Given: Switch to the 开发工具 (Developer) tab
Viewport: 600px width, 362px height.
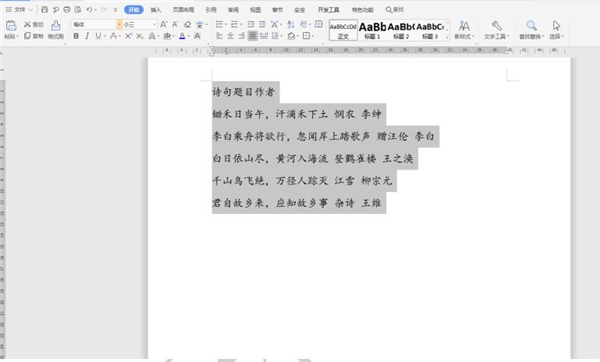Looking at the screenshot, I should 328,10.
